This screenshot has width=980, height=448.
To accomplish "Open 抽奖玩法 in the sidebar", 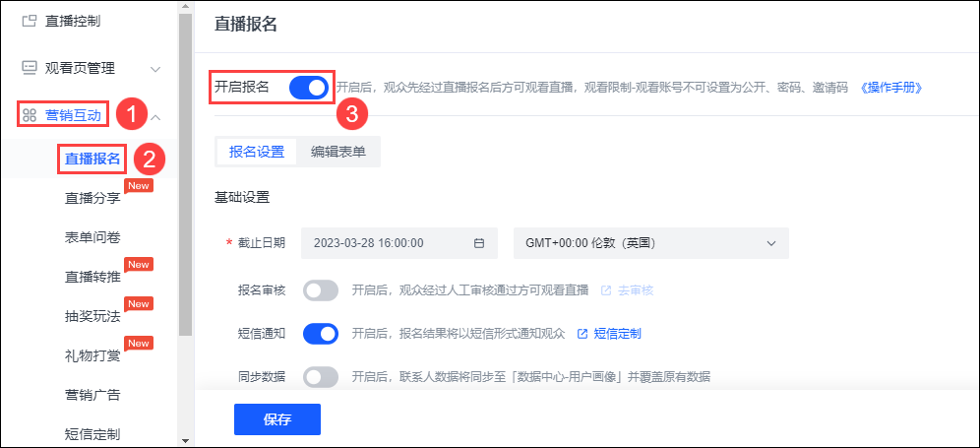I will click(92, 316).
